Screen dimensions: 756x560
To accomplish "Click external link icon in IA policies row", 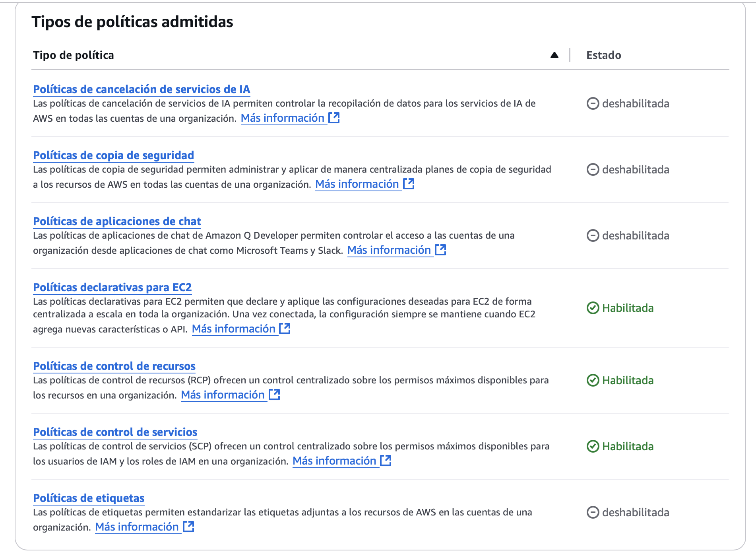I will coord(334,118).
